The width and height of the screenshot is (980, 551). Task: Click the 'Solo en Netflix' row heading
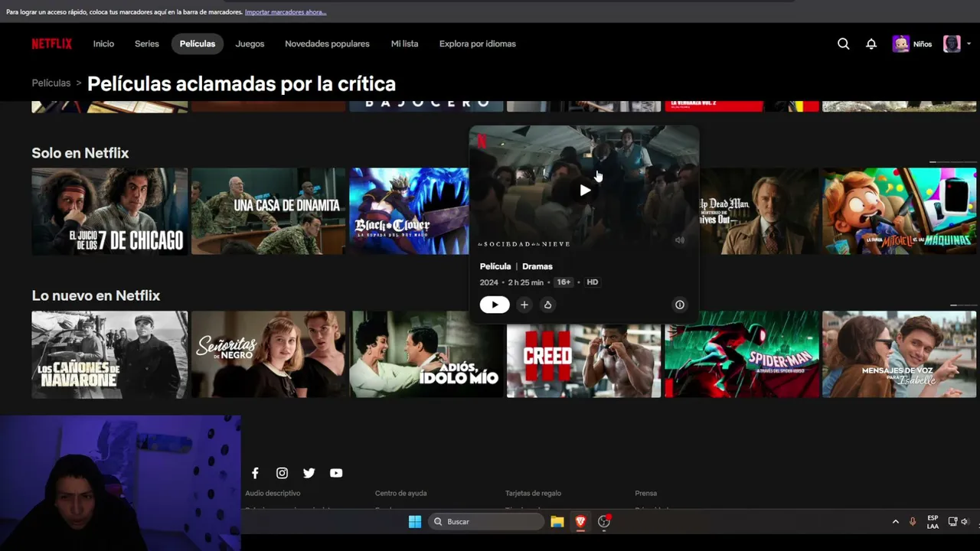pyautogui.click(x=80, y=153)
